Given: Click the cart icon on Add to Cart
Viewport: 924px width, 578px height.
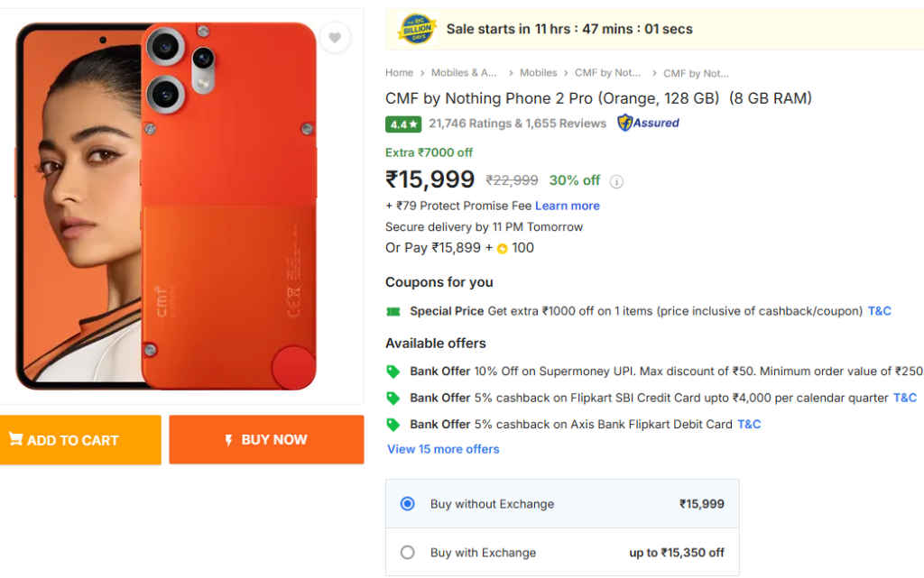Looking at the screenshot, I should pyautogui.click(x=14, y=439).
